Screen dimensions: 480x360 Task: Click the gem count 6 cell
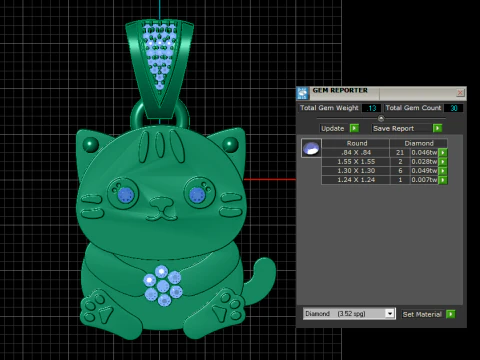(x=400, y=171)
